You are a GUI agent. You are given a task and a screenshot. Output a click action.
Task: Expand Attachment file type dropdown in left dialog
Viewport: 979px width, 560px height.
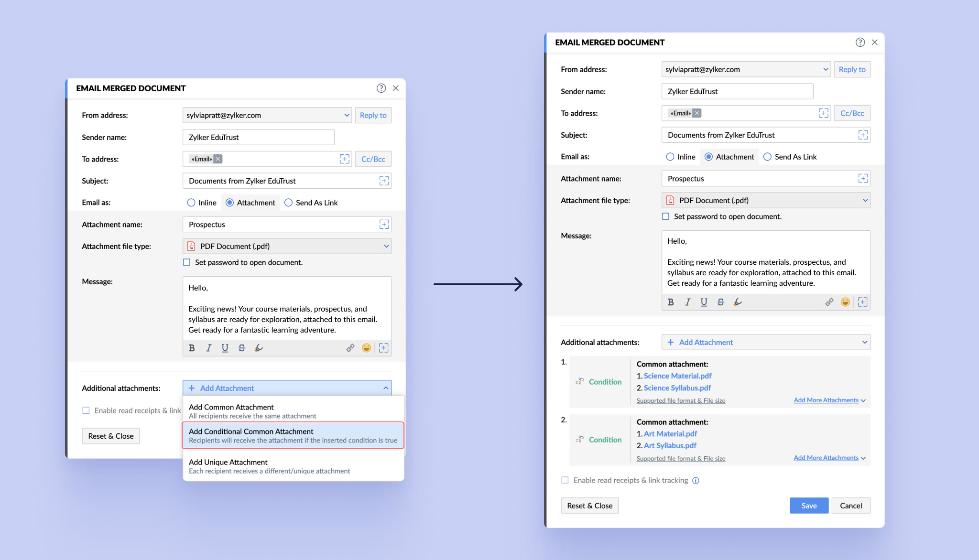coord(287,246)
